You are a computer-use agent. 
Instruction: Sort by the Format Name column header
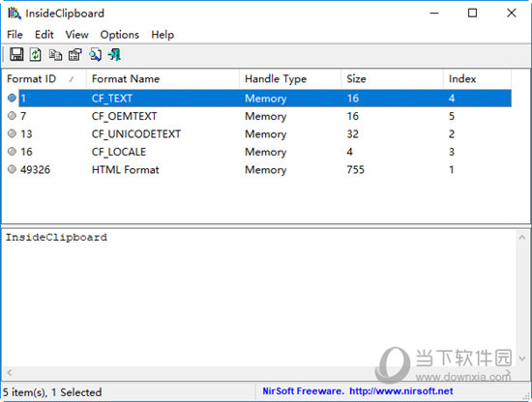coord(163,79)
